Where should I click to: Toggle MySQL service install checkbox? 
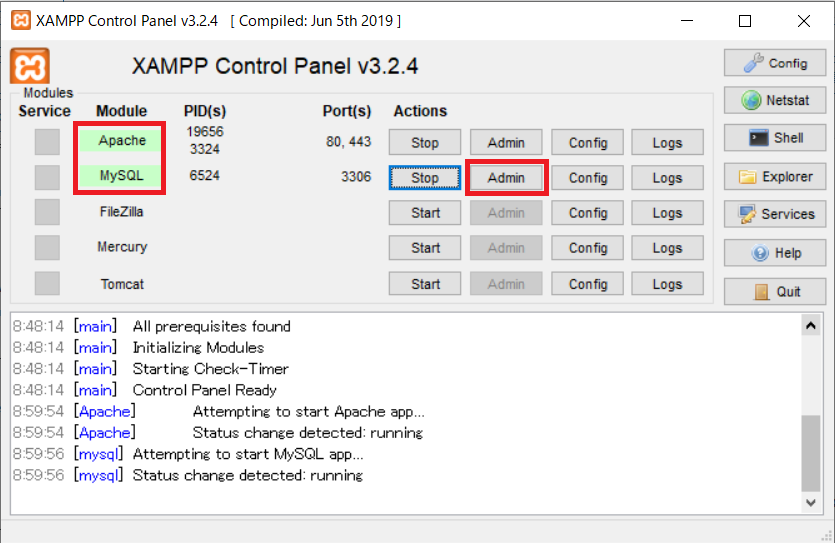point(47,177)
